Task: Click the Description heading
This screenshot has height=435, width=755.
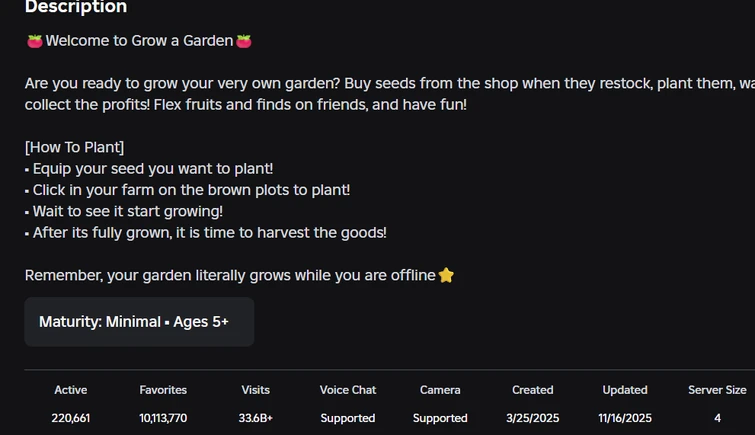Action: [76, 8]
